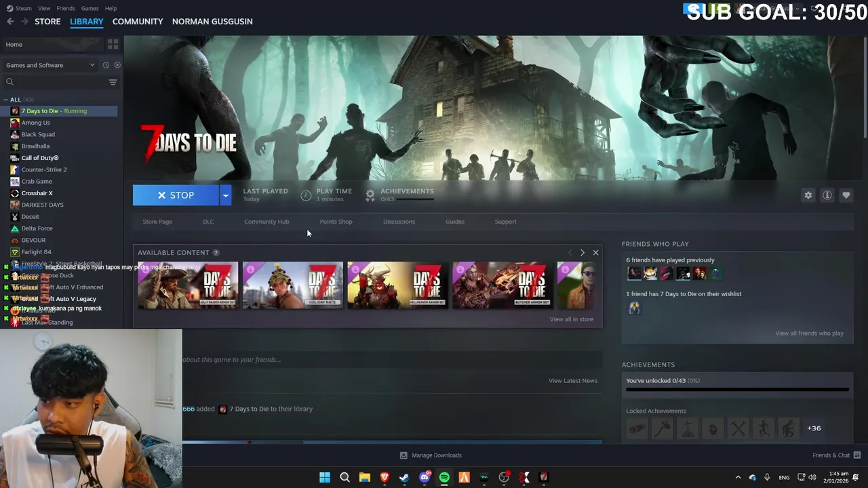Switch to the COMMUNITY tab

138,22
